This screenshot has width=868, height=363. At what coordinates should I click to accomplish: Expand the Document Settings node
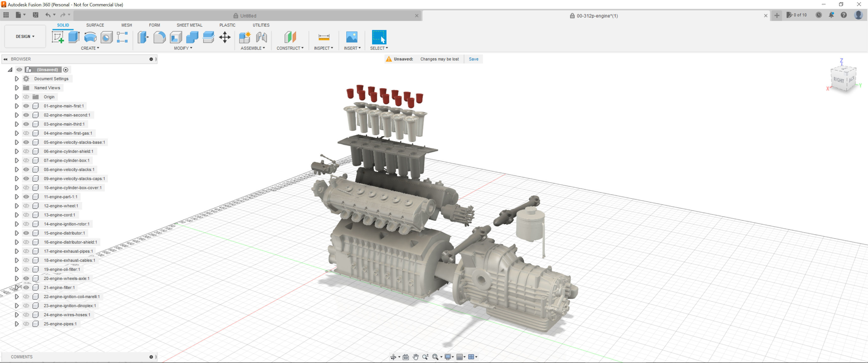16,78
